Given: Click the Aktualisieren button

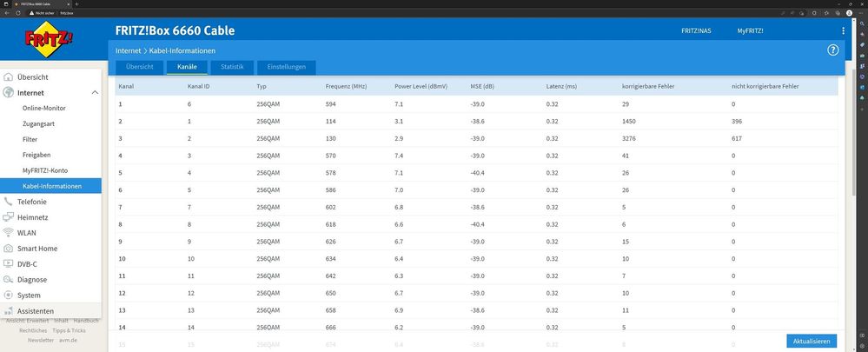Looking at the screenshot, I should coord(812,341).
